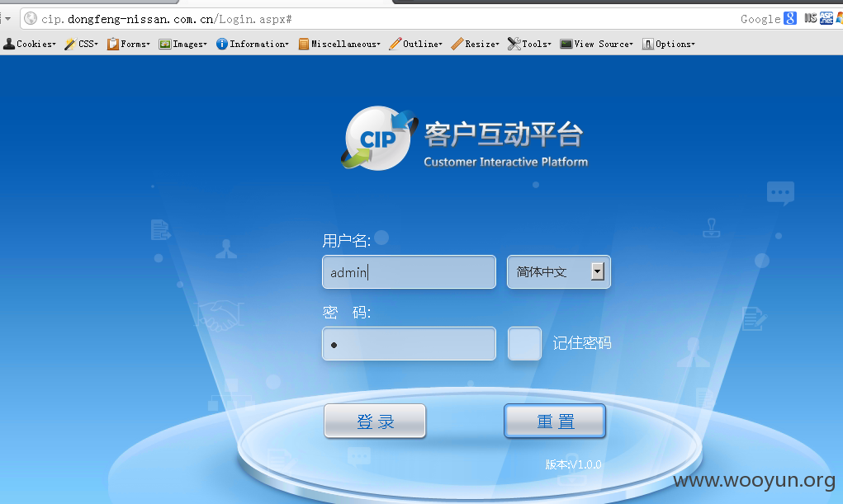Click the 密码 label
This screenshot has height=504, width=843.
346,312
